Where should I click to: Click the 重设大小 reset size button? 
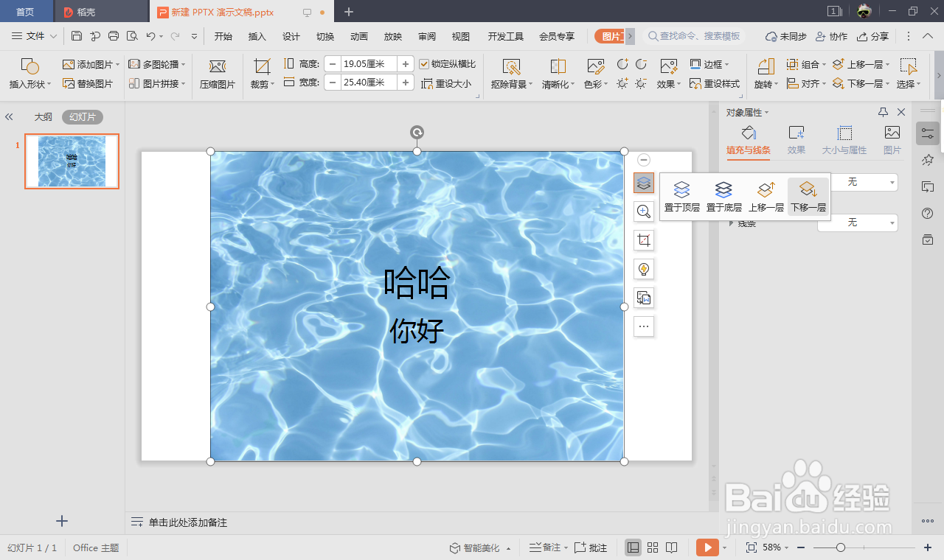click(x=447, y=84)
